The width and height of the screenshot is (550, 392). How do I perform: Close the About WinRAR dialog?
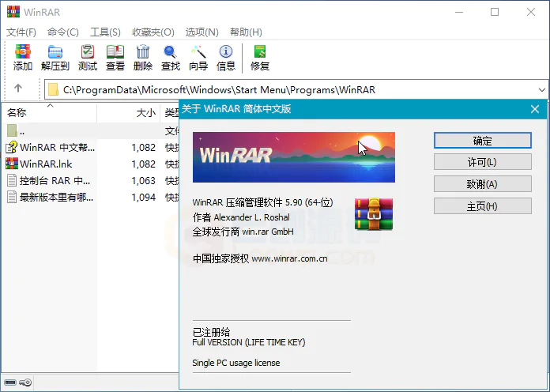coord(535,109)
